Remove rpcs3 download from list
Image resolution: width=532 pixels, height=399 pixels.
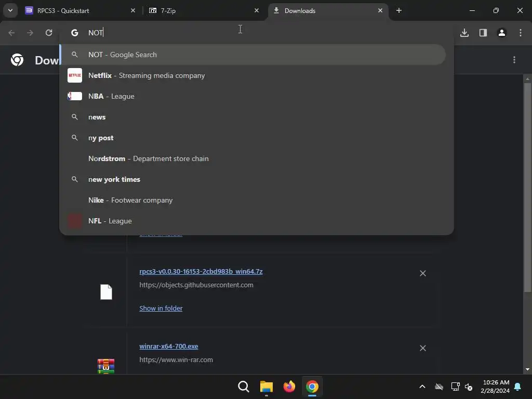(x=423, y=273)
